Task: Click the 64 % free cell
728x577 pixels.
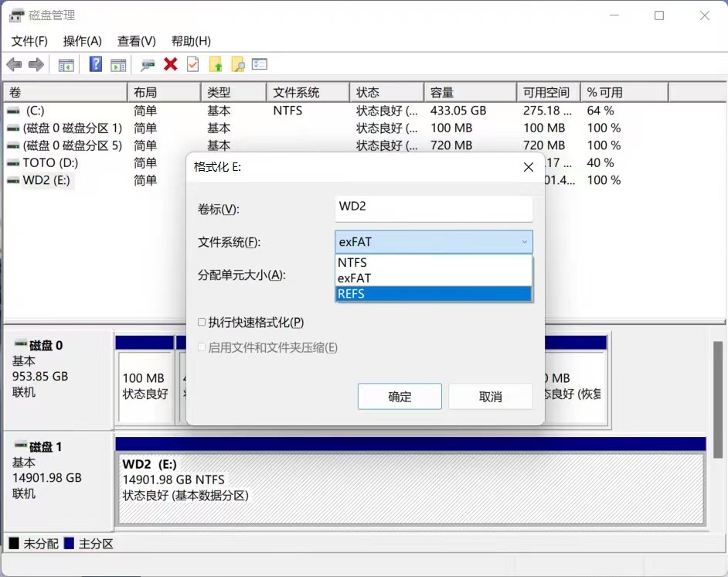Action: point(600,111)
